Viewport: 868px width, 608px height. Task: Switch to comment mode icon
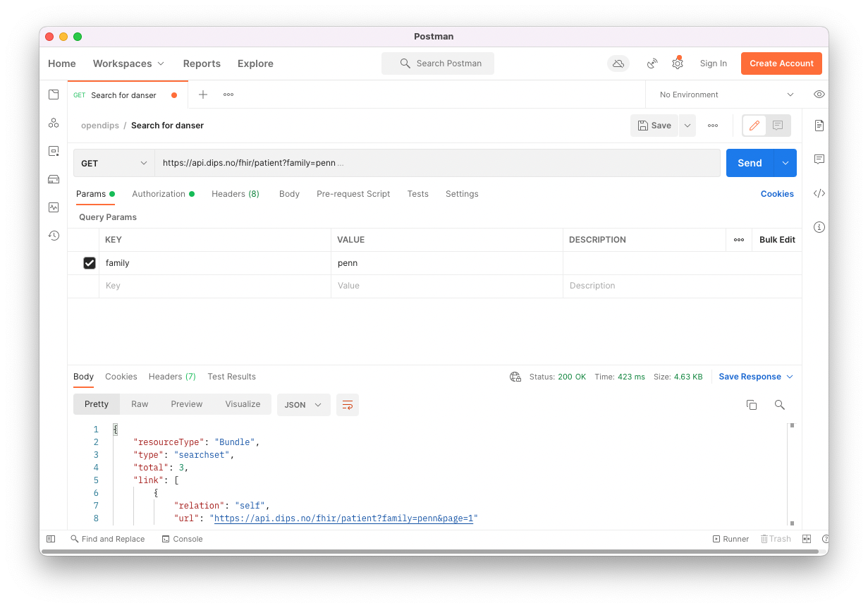click(x=778, y=126)
